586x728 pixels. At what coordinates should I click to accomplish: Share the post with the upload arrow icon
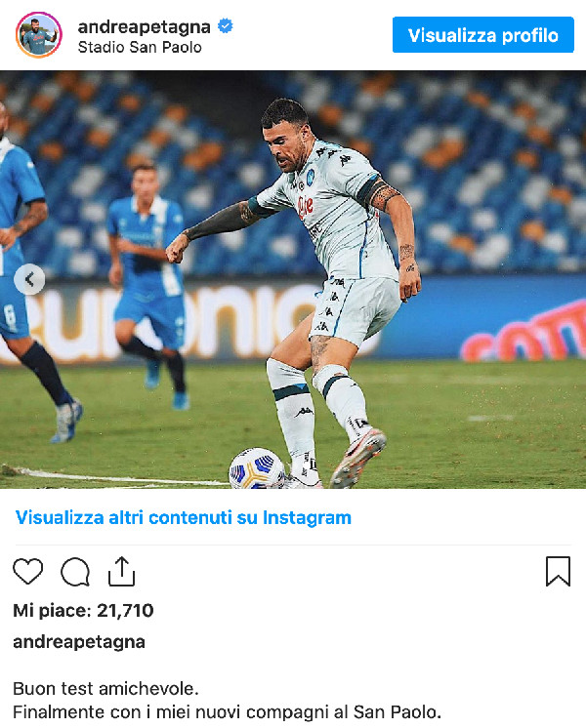[121, 571]
